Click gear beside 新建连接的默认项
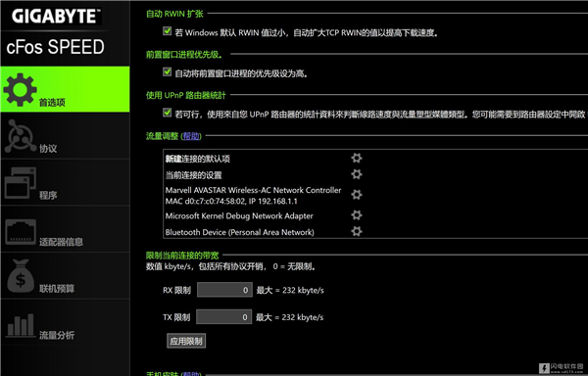The width and height of the screenshot is (588, 376). click(357, 158)
